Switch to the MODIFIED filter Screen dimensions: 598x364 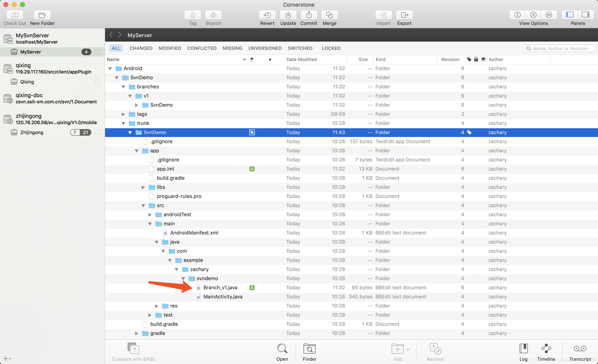[170, 48]
